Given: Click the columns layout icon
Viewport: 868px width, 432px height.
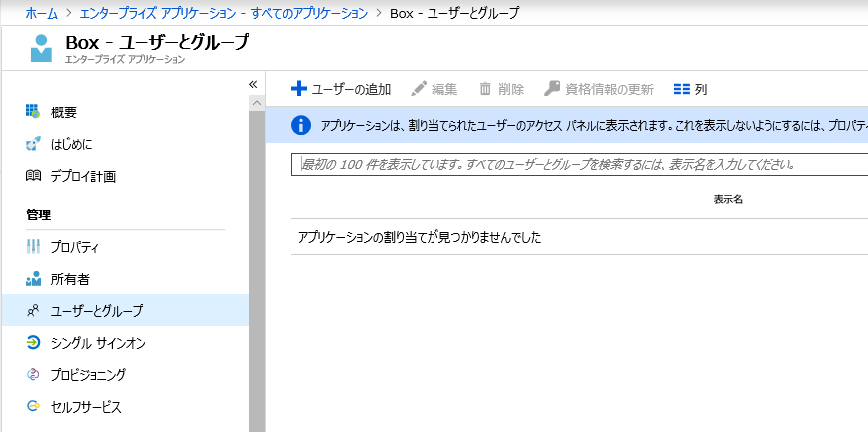Looking at the screenshot, I should click(x=682, y=89).
